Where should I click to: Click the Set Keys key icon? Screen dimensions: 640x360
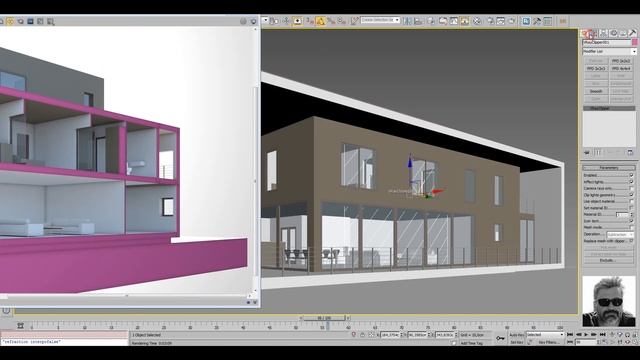point(500,338)
